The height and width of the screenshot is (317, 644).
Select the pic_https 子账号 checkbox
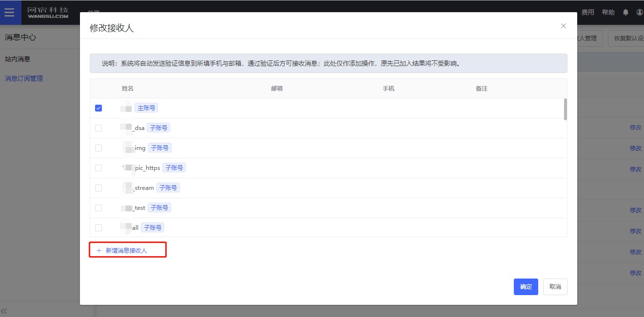[x=98, y=168]
